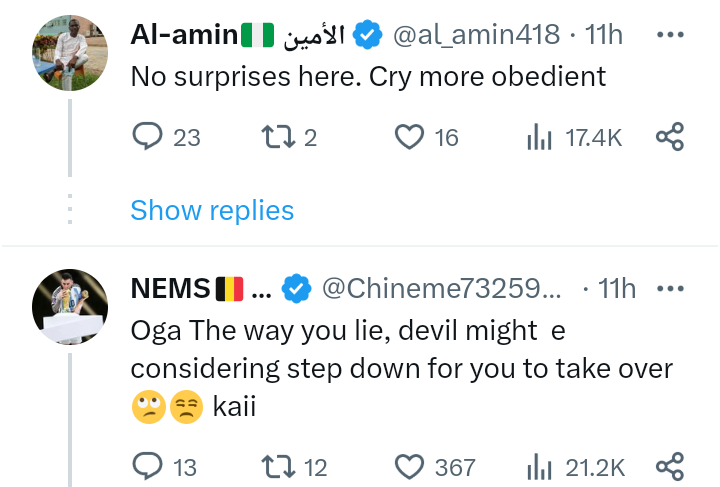Open NEMS's profile picture
The width and height of the screenshot is (720, 487).
click(69, 307)
